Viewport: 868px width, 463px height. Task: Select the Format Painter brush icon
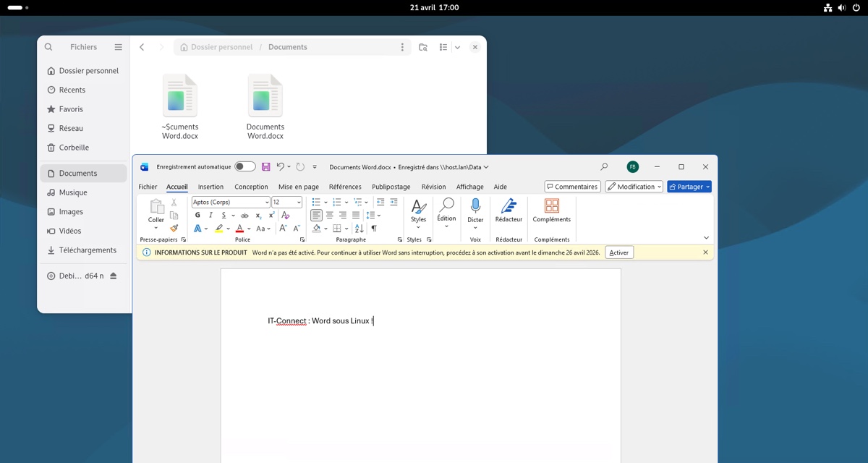174,228
